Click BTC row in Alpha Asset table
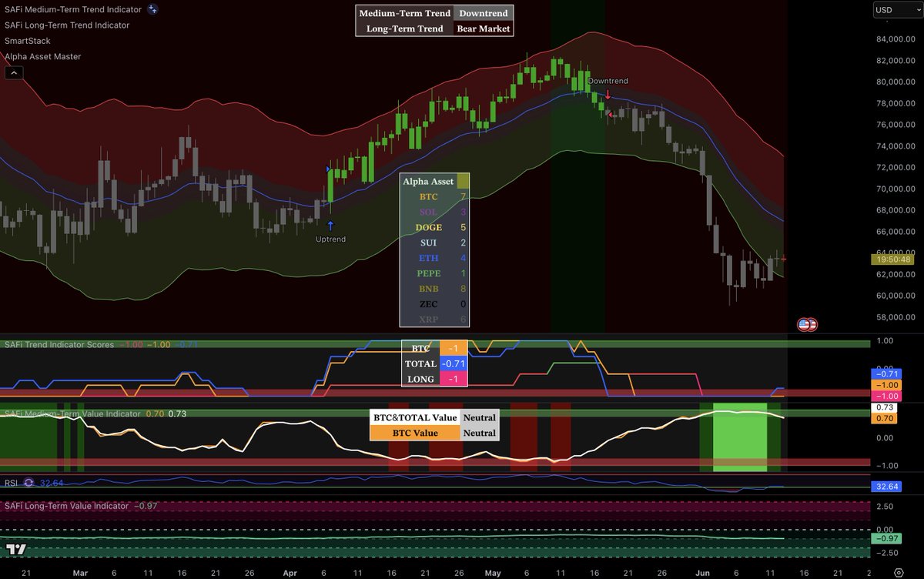924x579 pixels. click(434, 197)
